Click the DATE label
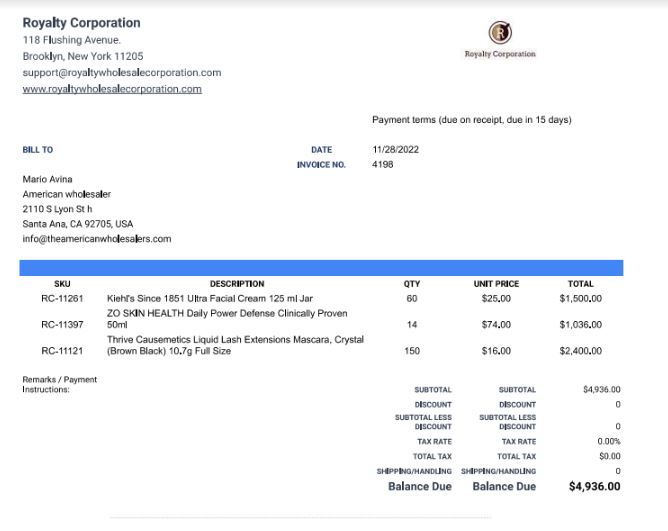The image size is (668, 531). [x=322, y=150]
